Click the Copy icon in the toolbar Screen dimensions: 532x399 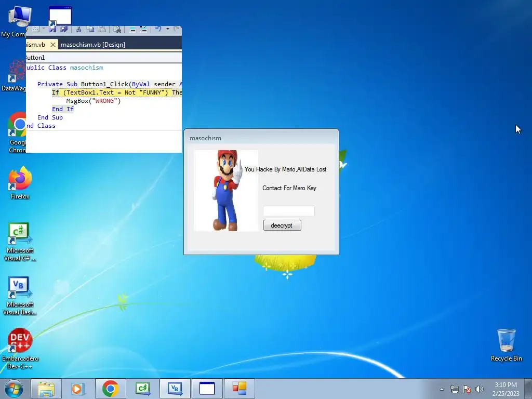coord(90,29)
